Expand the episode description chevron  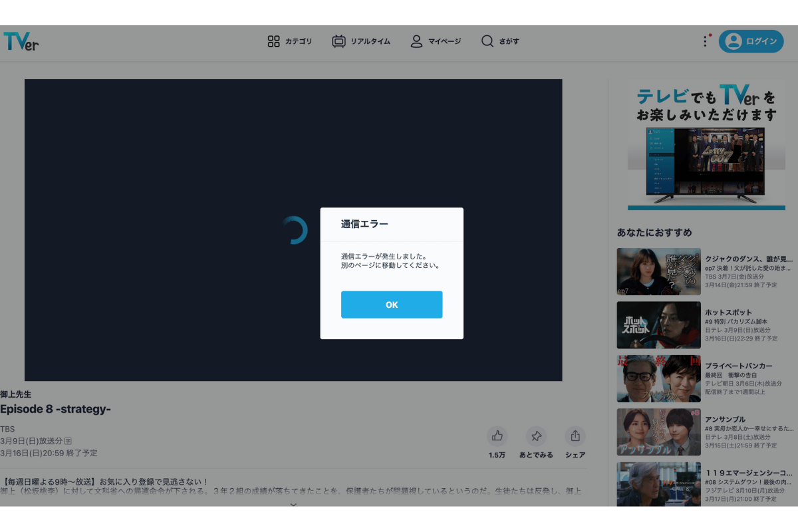pos(293,505)
